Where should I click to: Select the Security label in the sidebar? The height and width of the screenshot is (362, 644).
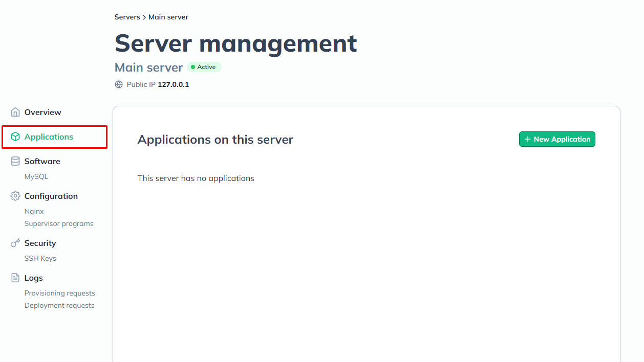point(40,243)
